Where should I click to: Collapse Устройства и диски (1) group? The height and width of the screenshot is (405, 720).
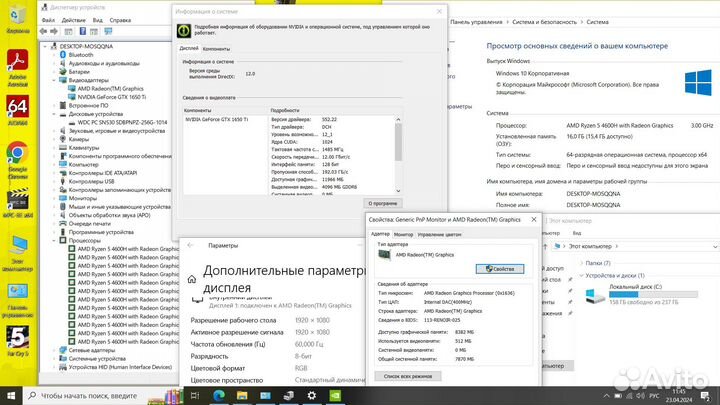click(x=581, y=276)
